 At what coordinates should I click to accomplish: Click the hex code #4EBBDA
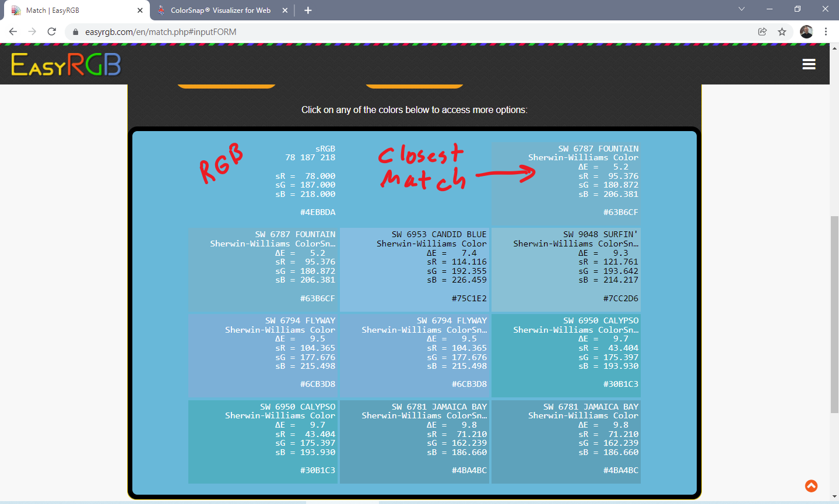[x=318, y=213]
